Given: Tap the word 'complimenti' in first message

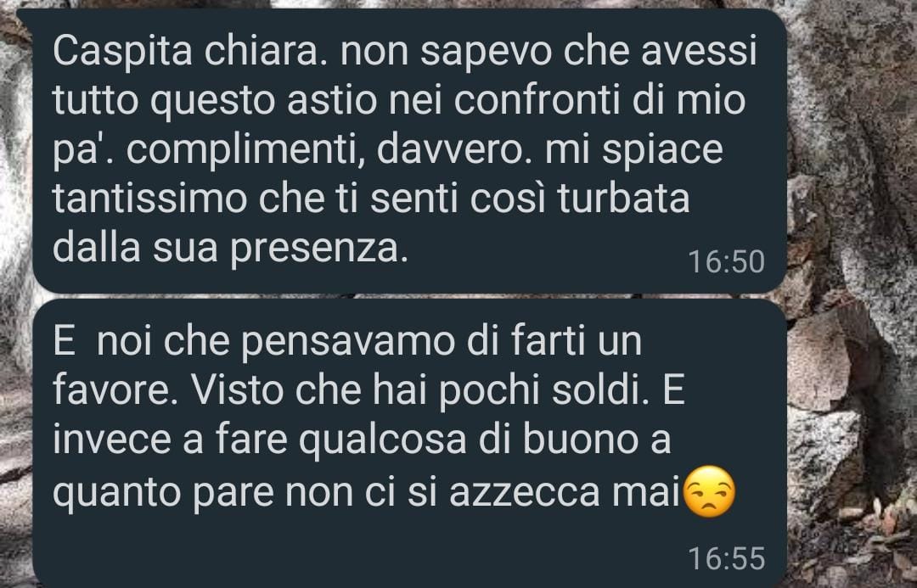Looking at the screenshot, I should [x=246, y=151].
